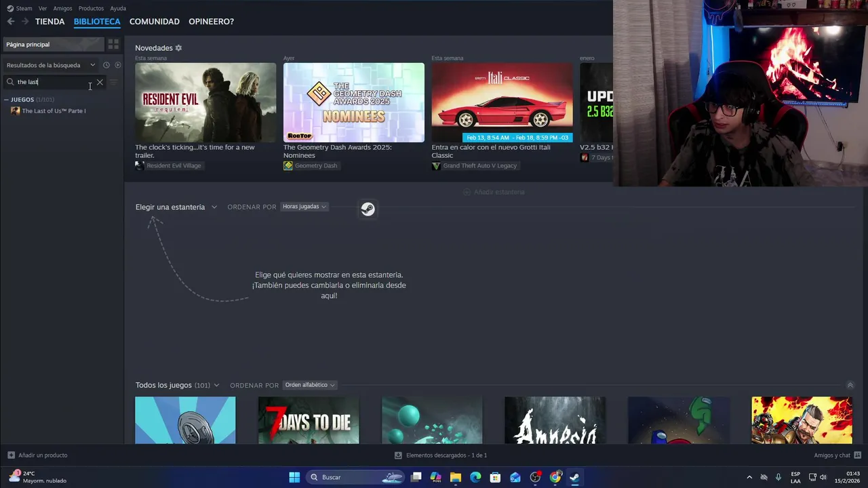Open Microsoft Store from taskbar
Viewport: 868px width, 488px height.
(x=495, y=477)
